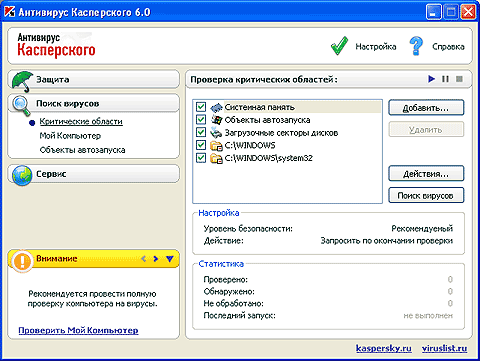Pause the critical areas scan

pyautogui.click(x=445, y=79)
